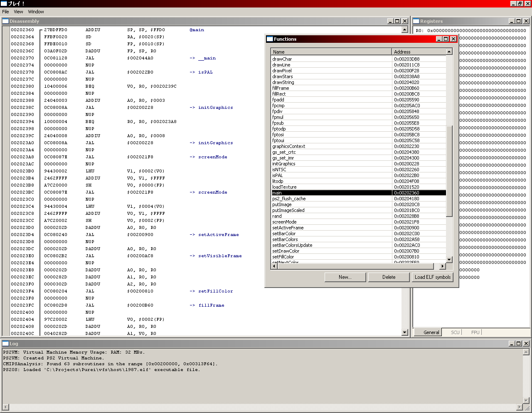Screen dimensions: 532x413
Task: Click the Disassembly window title icon
Action: [x=5, y=21]
